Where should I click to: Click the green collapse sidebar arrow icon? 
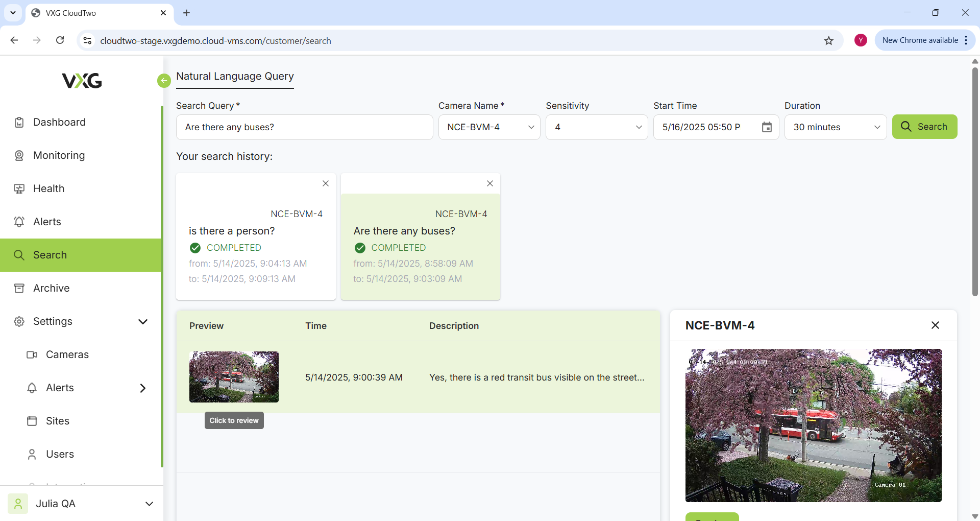(164, 81)
